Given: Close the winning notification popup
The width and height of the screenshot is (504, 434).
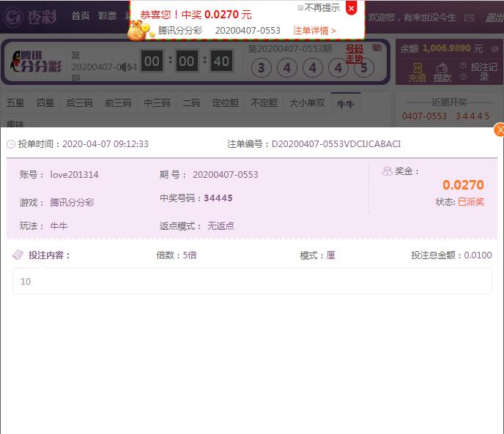Looking at the screenshot, I should [x=352, y=8].
